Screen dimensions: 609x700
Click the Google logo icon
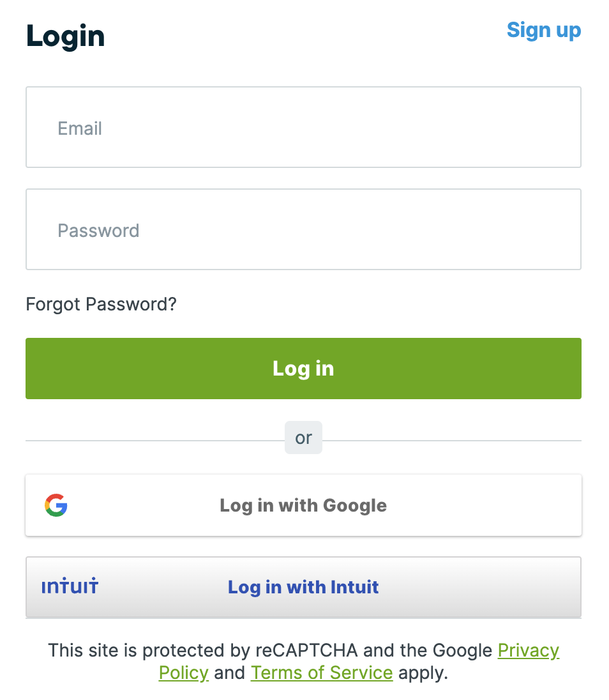[x=56, y=505]
